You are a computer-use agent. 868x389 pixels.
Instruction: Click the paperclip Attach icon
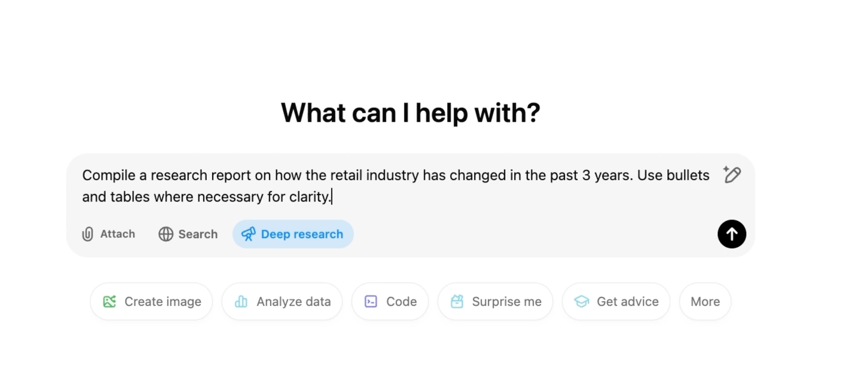pos(88,234)
